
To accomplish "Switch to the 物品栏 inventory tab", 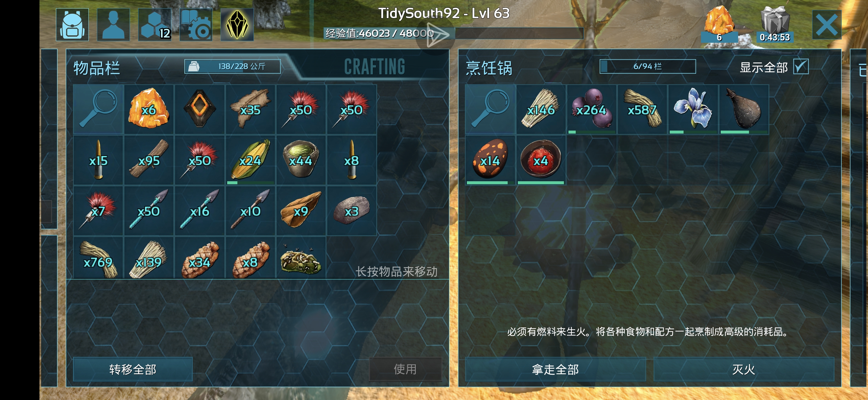I will point(97,68).
